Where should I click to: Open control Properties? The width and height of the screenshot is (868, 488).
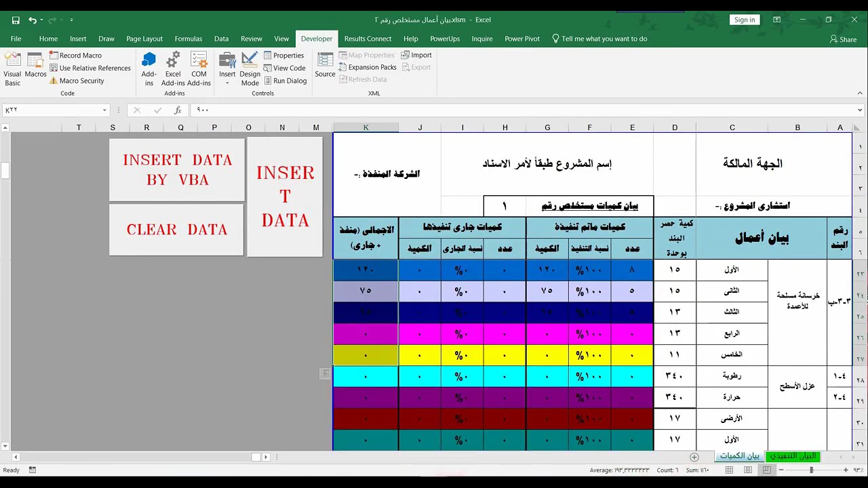(283, 56)
